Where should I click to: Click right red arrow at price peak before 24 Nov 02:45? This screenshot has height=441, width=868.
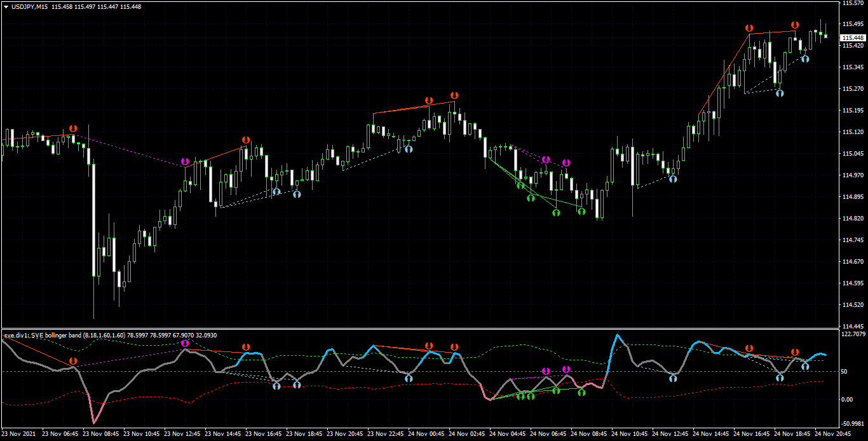[x=454, y=95]
